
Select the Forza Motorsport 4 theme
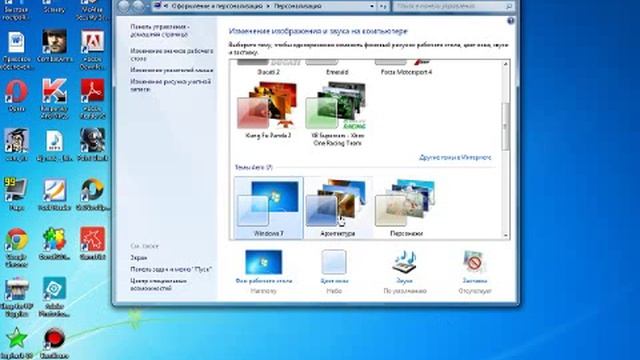pyautogui.click(x=406, y=68)
